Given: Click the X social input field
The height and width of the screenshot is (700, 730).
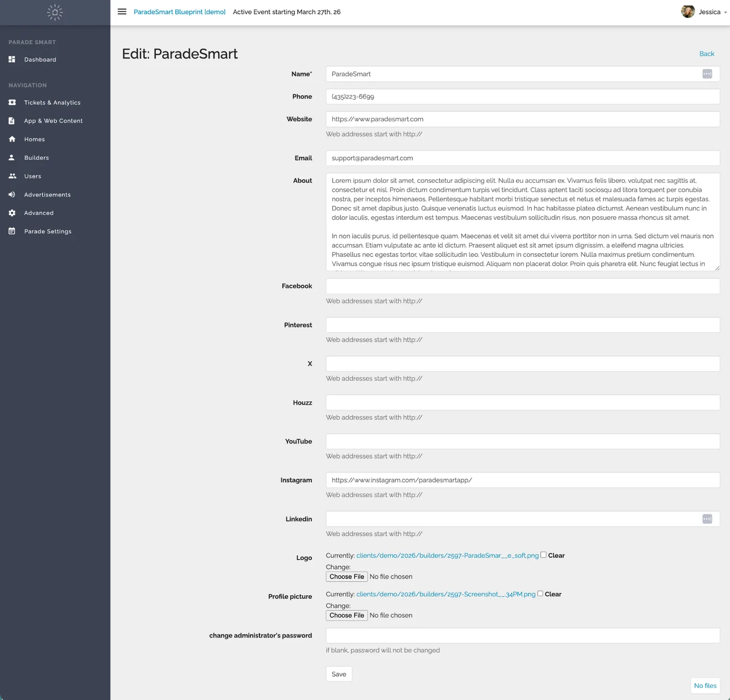Looking at the screenshot, I should 523,363.
